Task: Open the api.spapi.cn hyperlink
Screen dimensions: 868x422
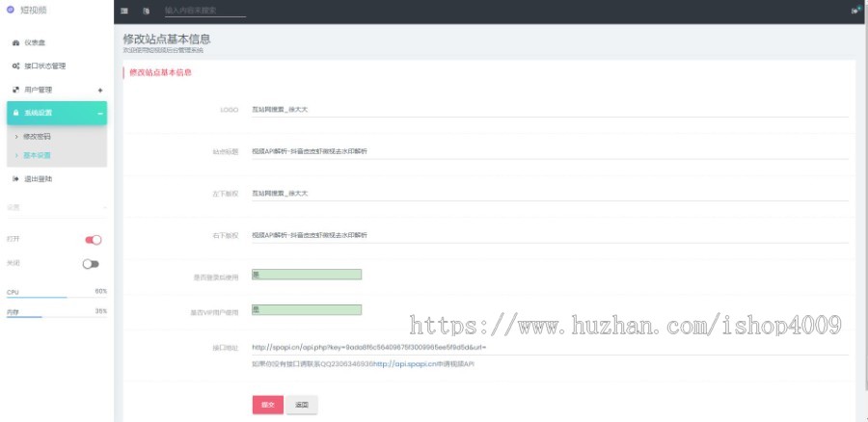Action: coord(405,364)
